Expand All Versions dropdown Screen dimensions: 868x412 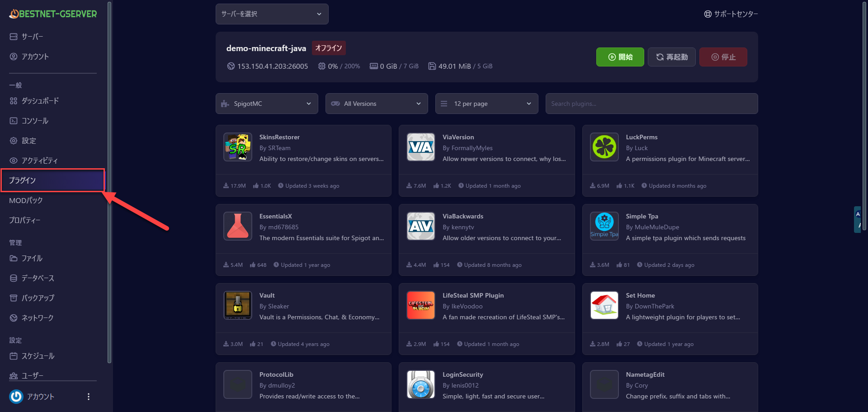377,104
